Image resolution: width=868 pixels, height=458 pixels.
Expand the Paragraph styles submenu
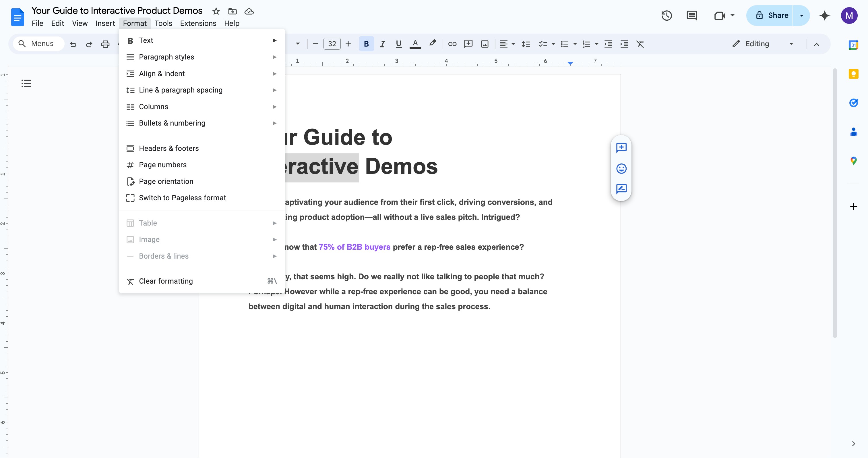point(202,57)
